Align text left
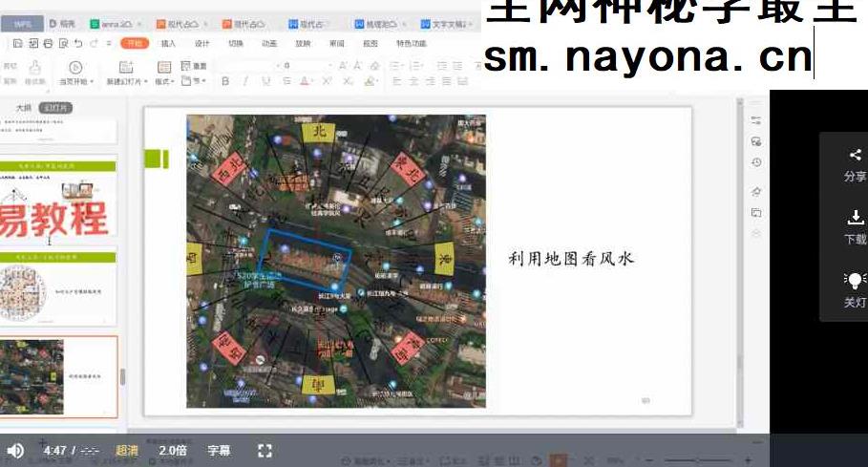 click(397, 81)
